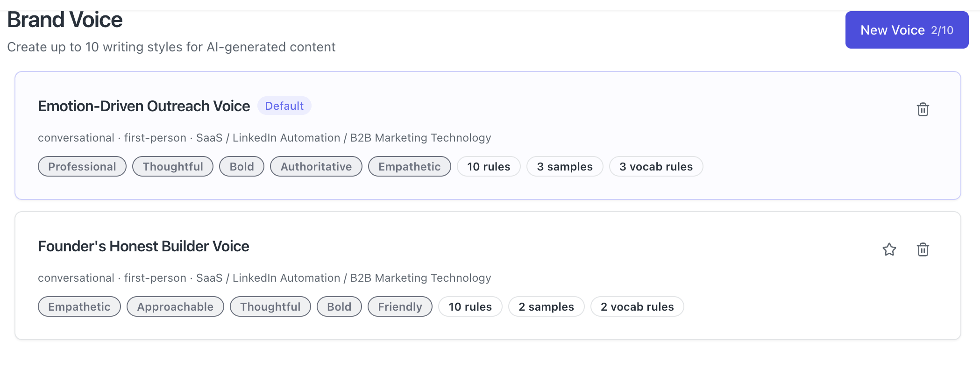
Task: Open the Founder's Honest Builder Voice title
Action: click(143, 246)
